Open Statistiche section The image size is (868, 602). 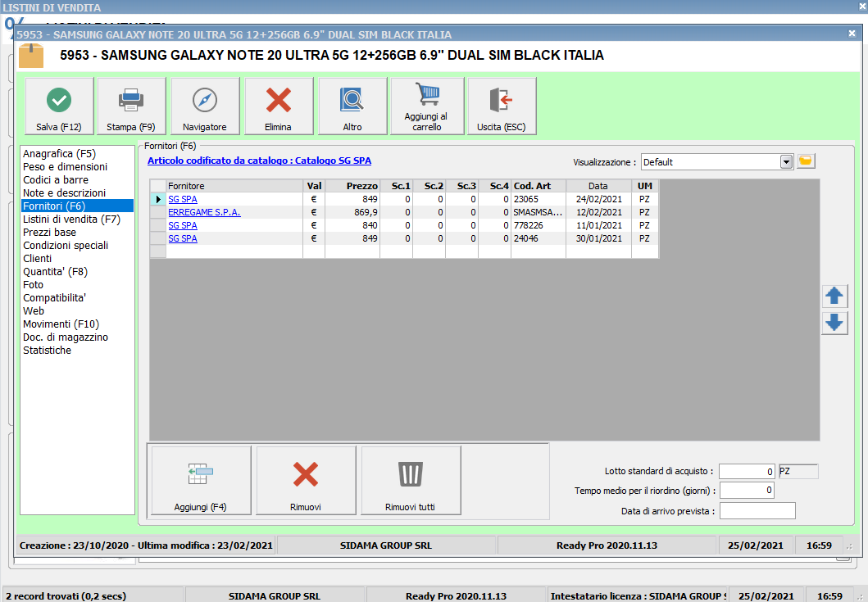click(47, 351)
